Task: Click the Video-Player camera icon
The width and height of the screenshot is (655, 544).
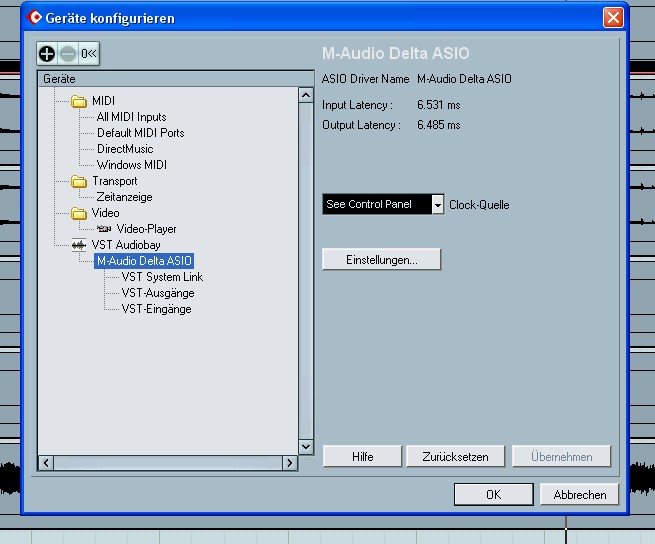Action: (x=104, y=229)
